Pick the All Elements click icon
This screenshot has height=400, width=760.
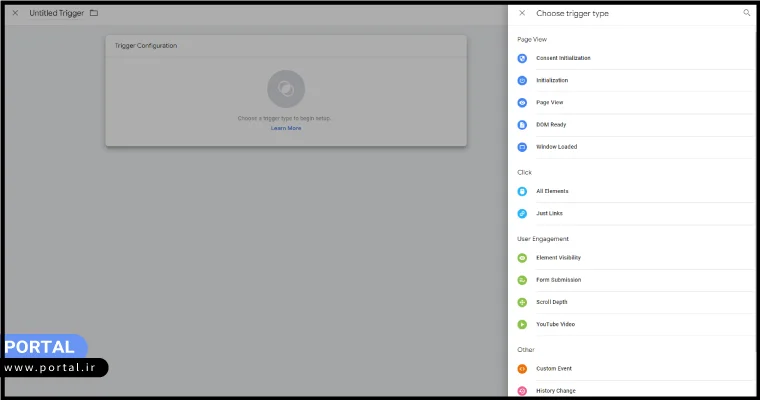(x=522, y=191)
